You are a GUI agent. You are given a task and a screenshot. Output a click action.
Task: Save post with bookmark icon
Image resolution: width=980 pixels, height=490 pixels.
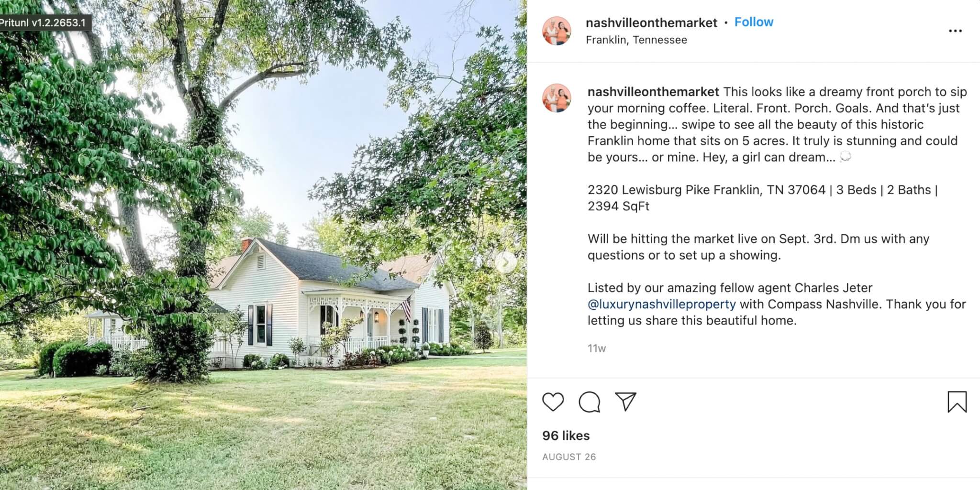(957, 402)
